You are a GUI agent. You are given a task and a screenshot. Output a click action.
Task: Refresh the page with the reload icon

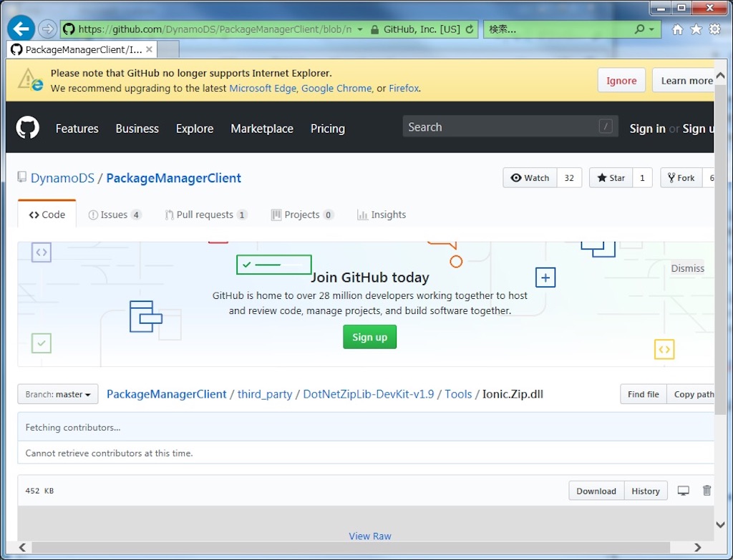coord(470,29)
